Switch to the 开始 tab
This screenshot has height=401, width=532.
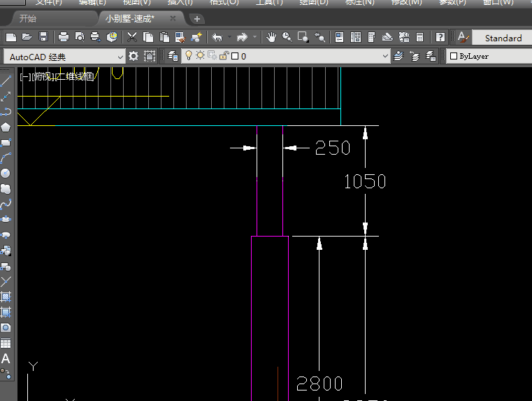28,18
